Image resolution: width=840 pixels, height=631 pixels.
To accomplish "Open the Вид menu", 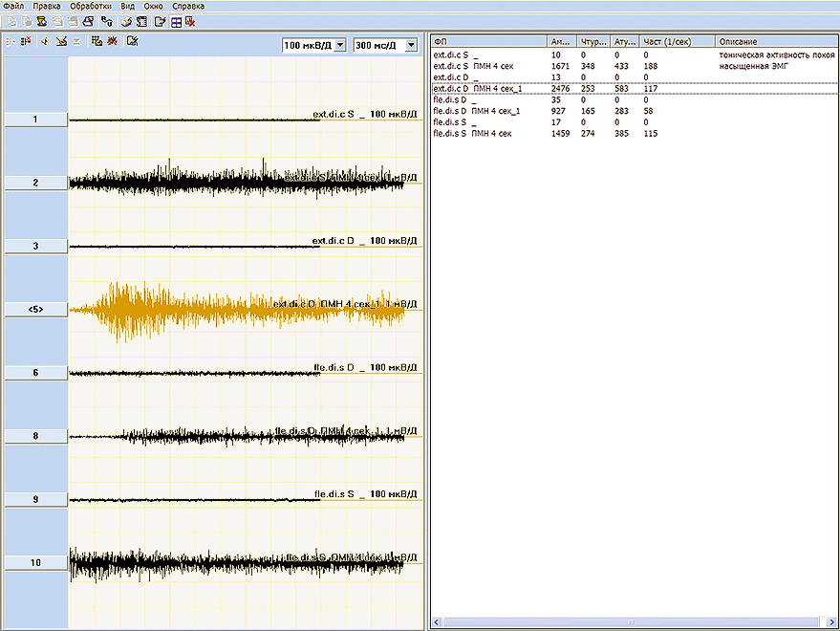I will (x=127, y=7).
